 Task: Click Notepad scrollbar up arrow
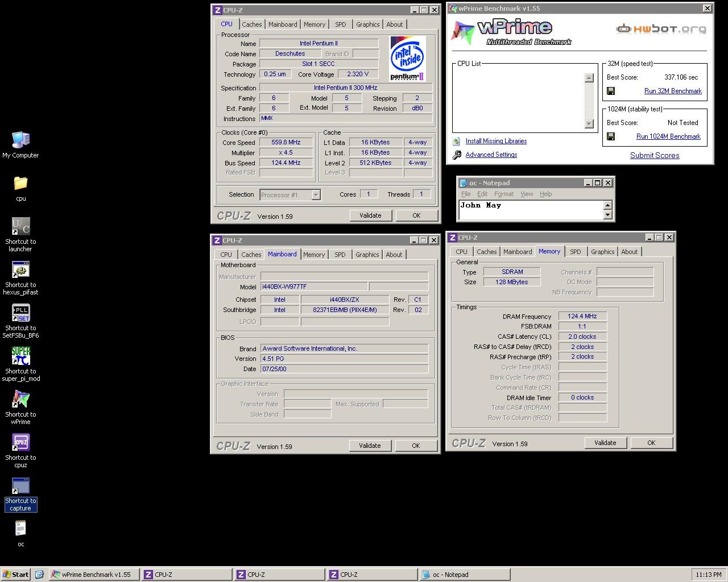pyautogui.click(x=607, y=205)
